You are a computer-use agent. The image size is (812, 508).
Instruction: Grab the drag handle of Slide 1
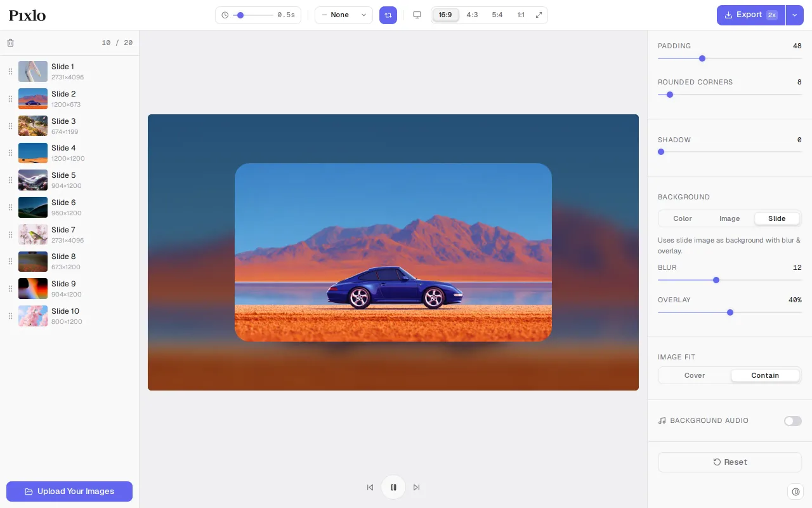[x=10, y=72]
